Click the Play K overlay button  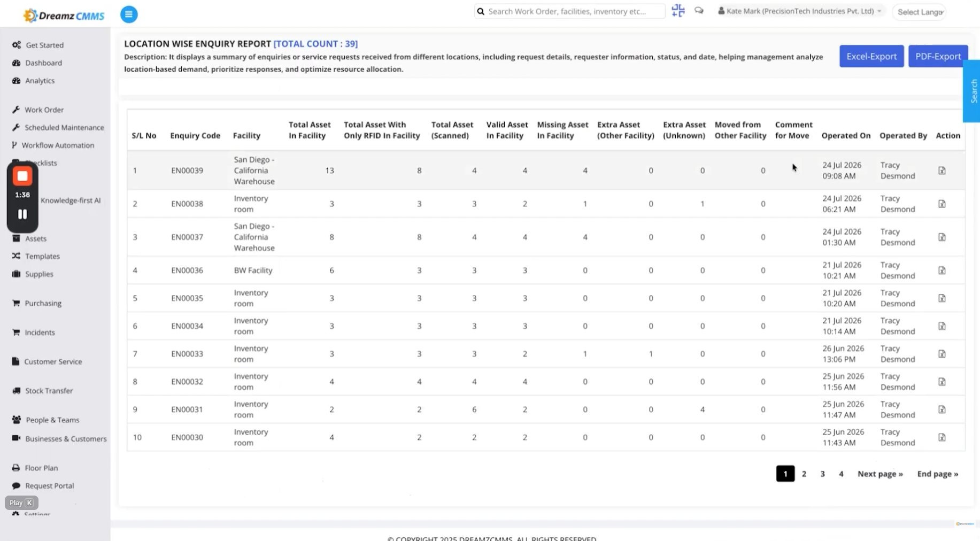tap(21, 503)
